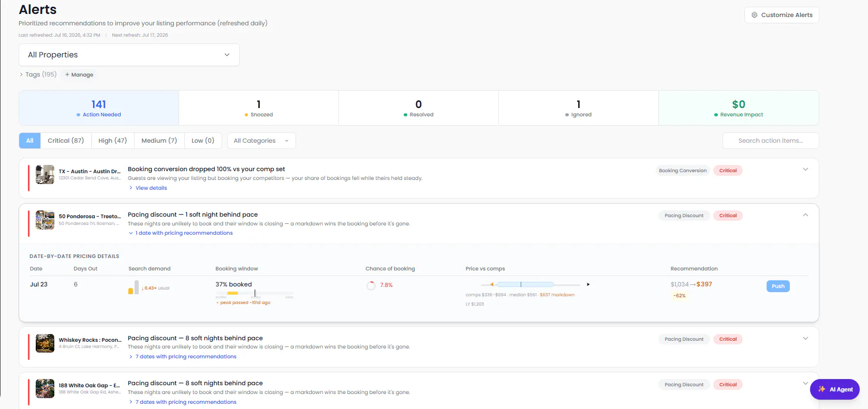Open the 188 White Oak Gap thumbnail
Image resolution: width=868 pixels, height=409 pixels.
click(x=45, y=389)
